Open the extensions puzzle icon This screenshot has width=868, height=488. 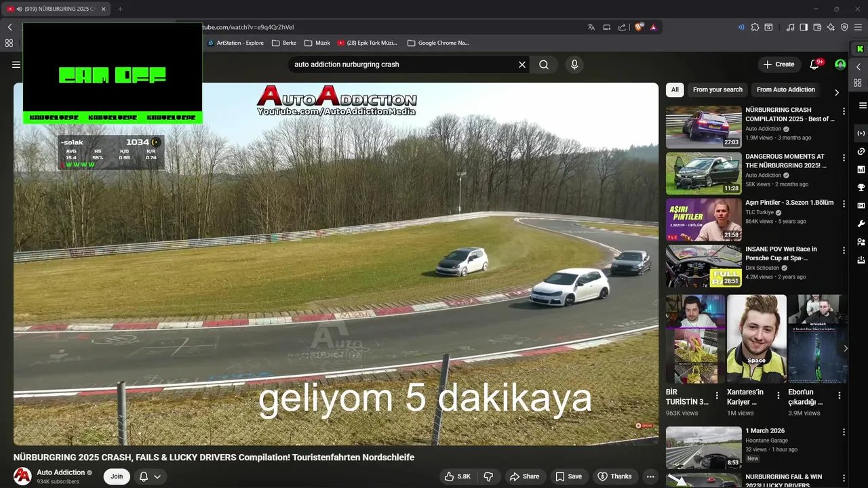(755, 27)
